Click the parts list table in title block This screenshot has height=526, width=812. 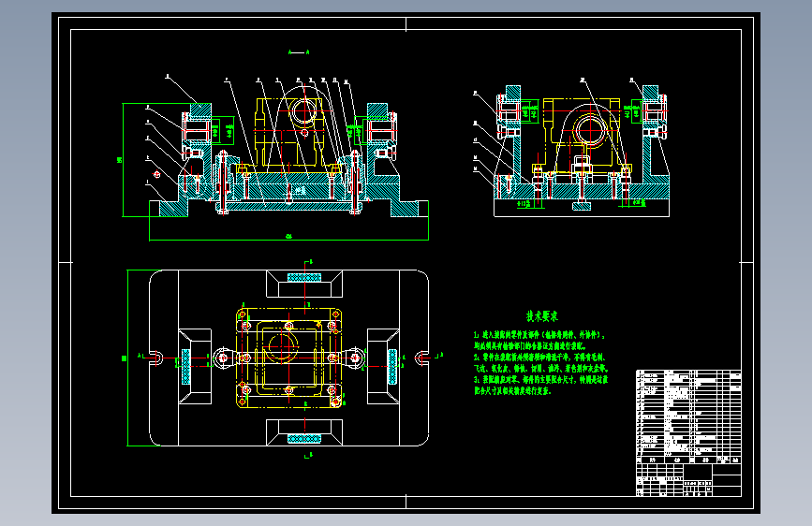point(688,416)
